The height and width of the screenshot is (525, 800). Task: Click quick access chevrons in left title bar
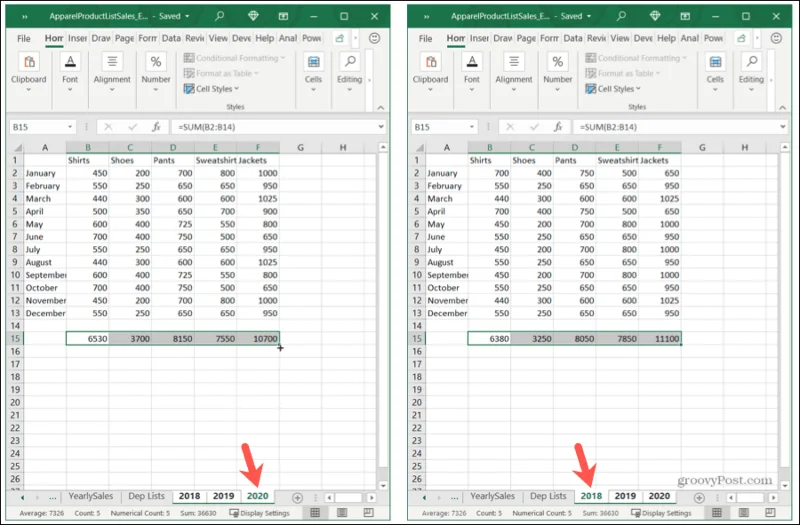(x=24, y=16)
